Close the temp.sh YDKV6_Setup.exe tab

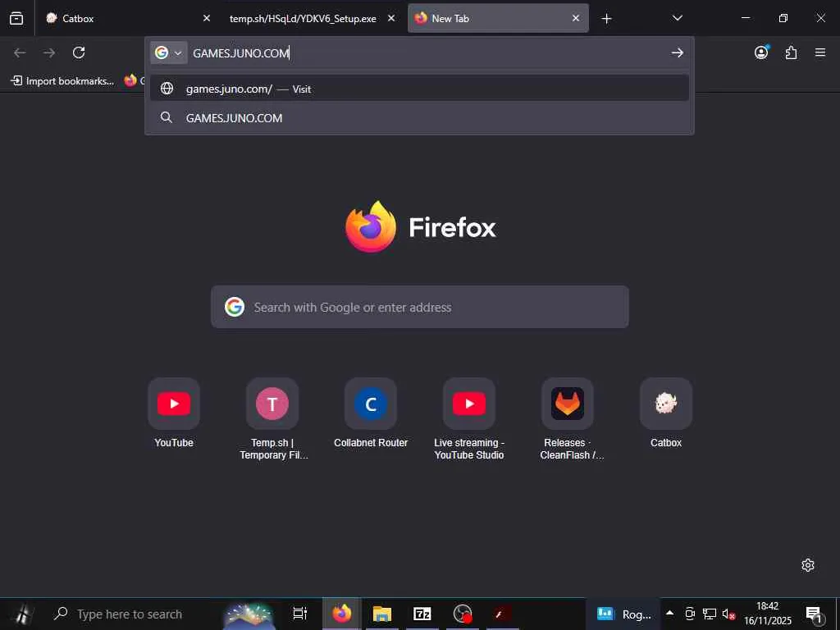click(x=391, y=18)
